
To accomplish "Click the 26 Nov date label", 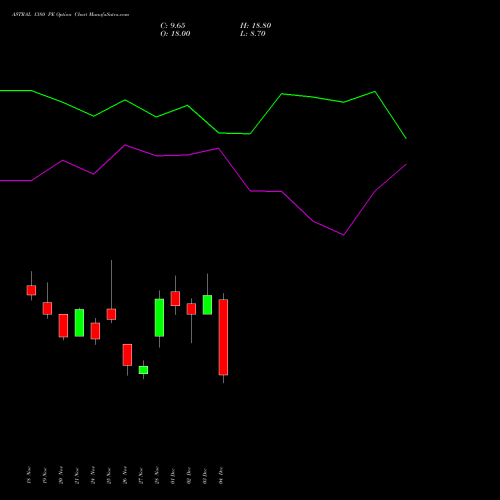I will [x=125, y=475].
